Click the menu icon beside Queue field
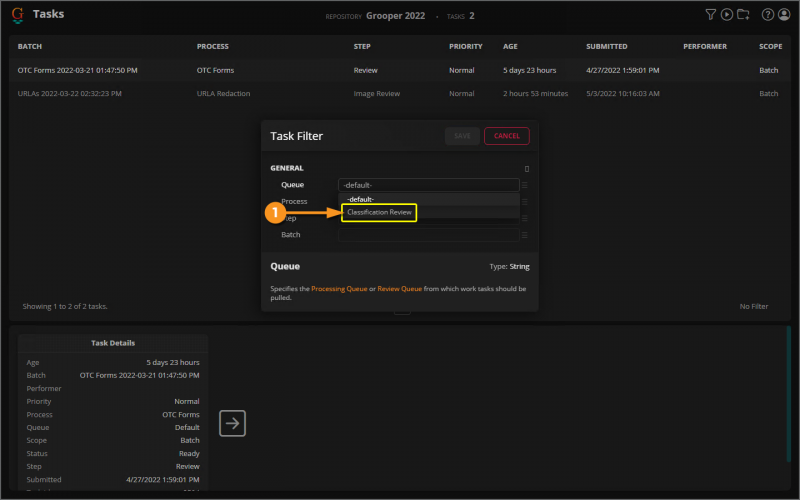Viewport: 800px width, 500px height. pos(525,185)
